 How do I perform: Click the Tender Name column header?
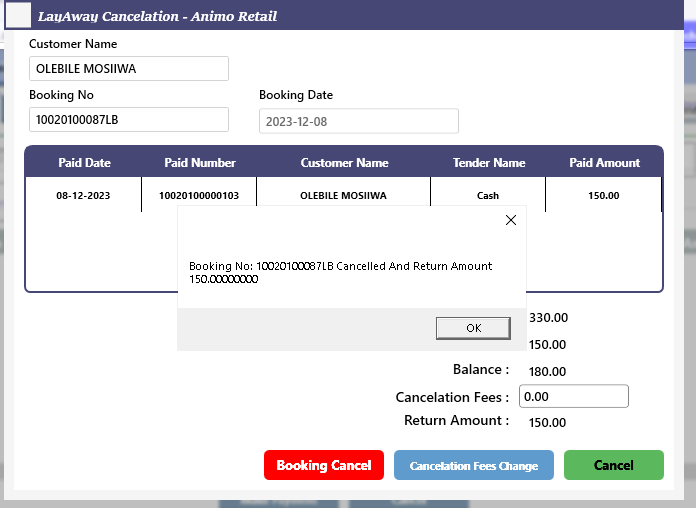[489, 163]
